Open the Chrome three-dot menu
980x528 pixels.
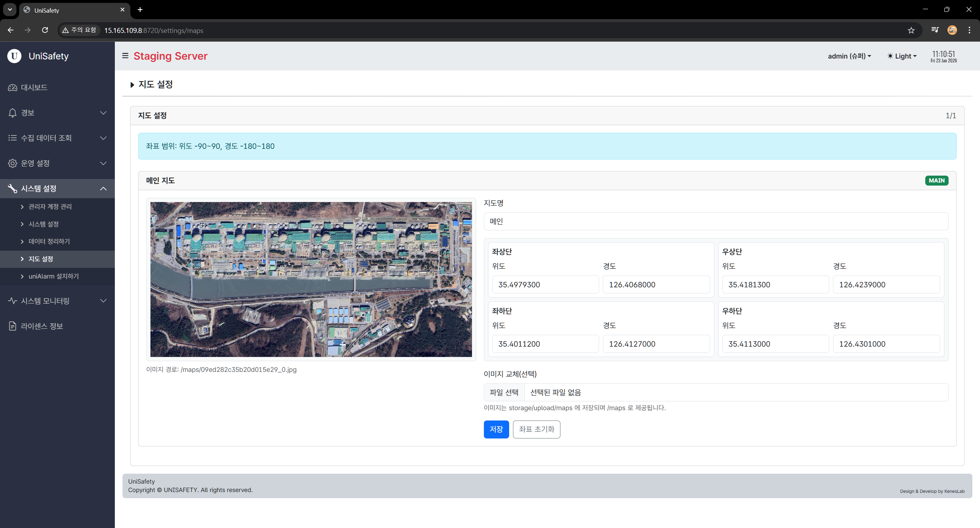pyautogui.click(x=969, y=30)
